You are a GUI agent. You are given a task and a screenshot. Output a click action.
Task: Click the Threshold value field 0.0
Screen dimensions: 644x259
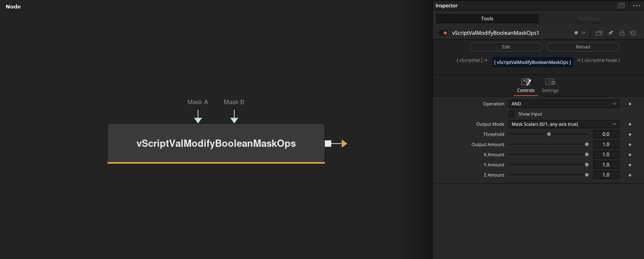(x=606, y=134)
